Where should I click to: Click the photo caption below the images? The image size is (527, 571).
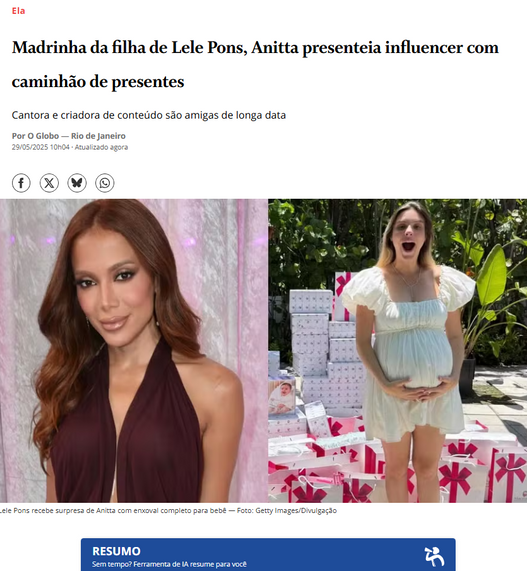pos(168,511)
